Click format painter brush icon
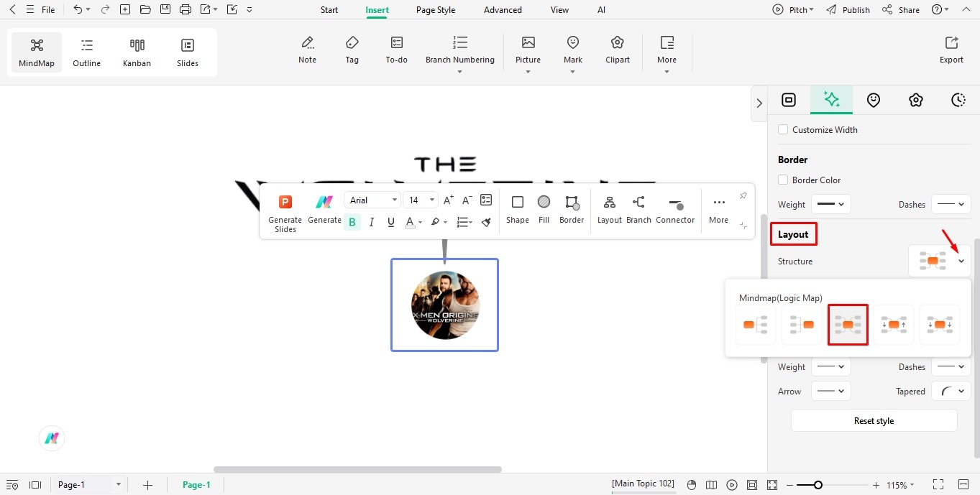 [486, 222]
